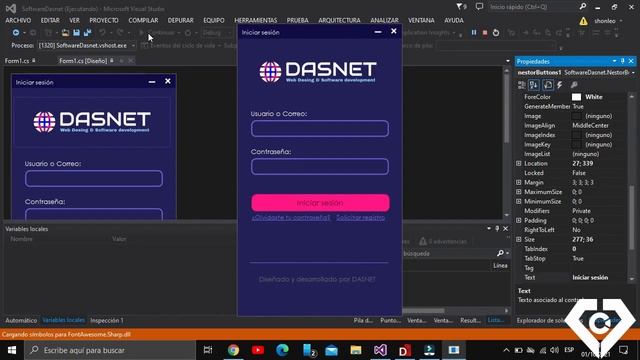Click the notifications flag icon in title bar
This screenshot has width=640, height=360.
(x=461, y=7)
